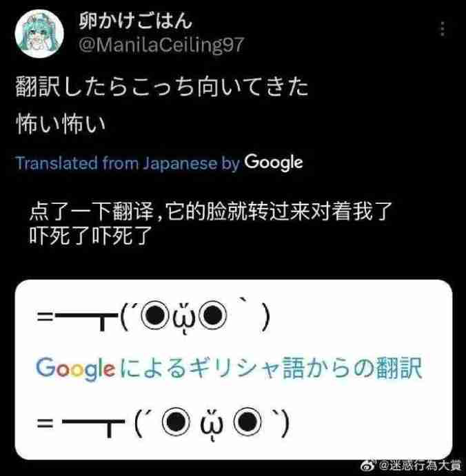Open the display name 卵かけごはん
Viewport: 466px width, 476px height.
[136, 21]
